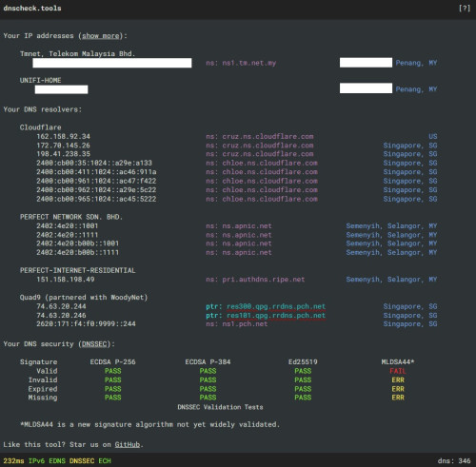The height and width of the screenshot is (467, 476).
Task: Click IPv6 2400:cb00:961:1024::ac47:f422
Action: point(96,181)
